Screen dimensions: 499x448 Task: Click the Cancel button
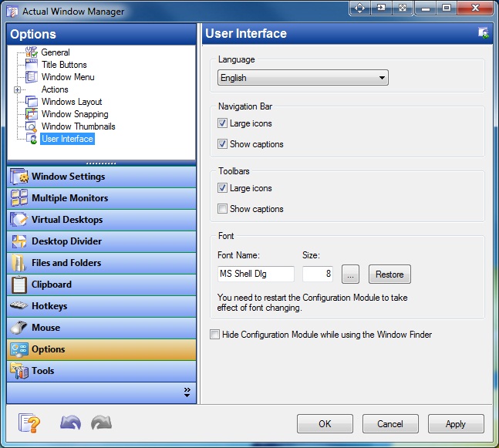pyautogui.click(x=390, y=423)
